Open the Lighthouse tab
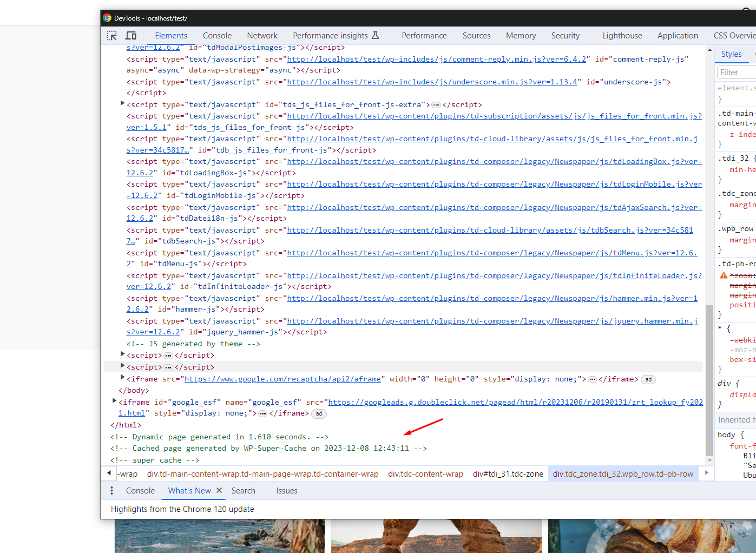756x553 pixels. (x=622, y=36)
